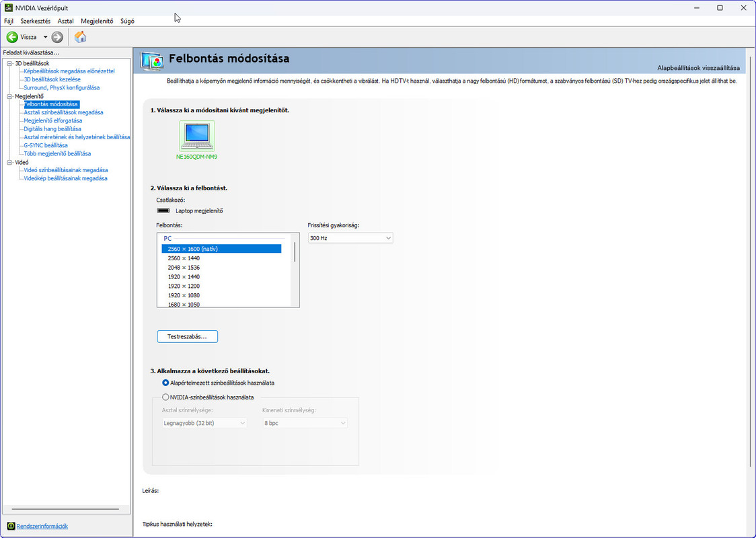Collapse the Megjelenítő tree node

click(x=9, y=96)
